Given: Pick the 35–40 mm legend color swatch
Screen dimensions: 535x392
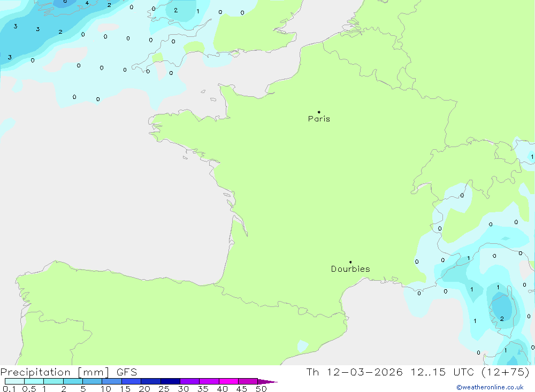Looking at the screenshot, I should click(x=209, y=381).
